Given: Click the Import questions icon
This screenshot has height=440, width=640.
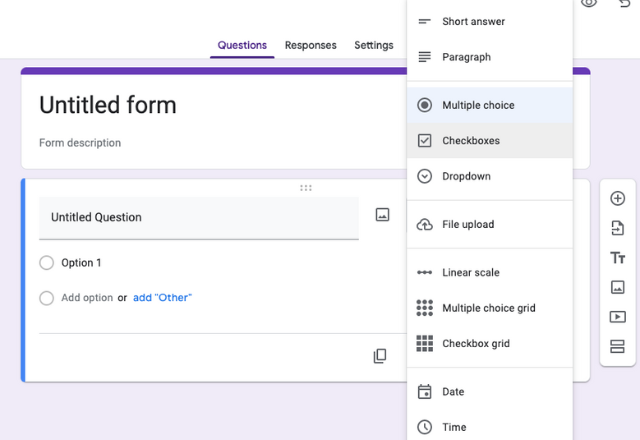Looking at the screenshot, I should point(618,228).
